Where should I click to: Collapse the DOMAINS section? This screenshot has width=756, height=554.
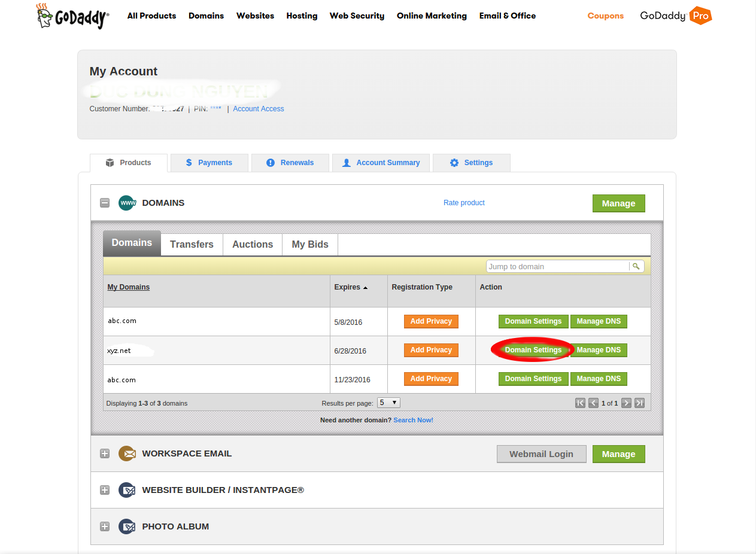coord(105,203)
